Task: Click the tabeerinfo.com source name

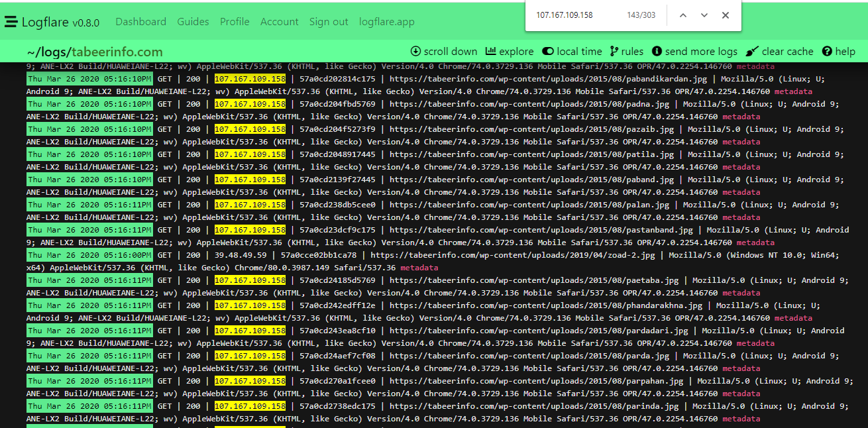Action: pos(117,52)
